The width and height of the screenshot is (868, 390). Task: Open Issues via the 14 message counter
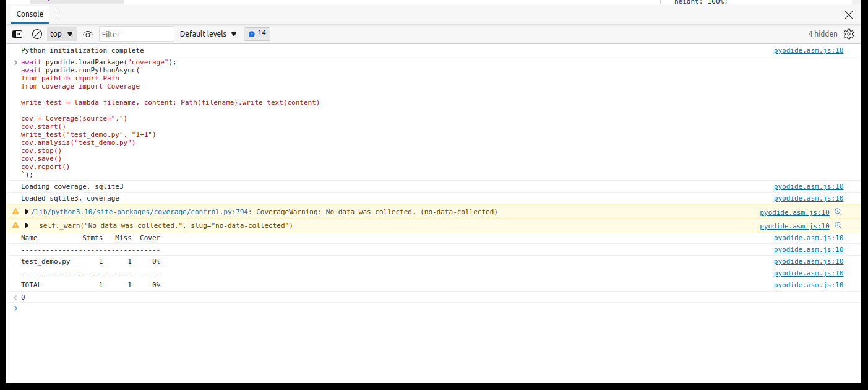click(256, 33)
